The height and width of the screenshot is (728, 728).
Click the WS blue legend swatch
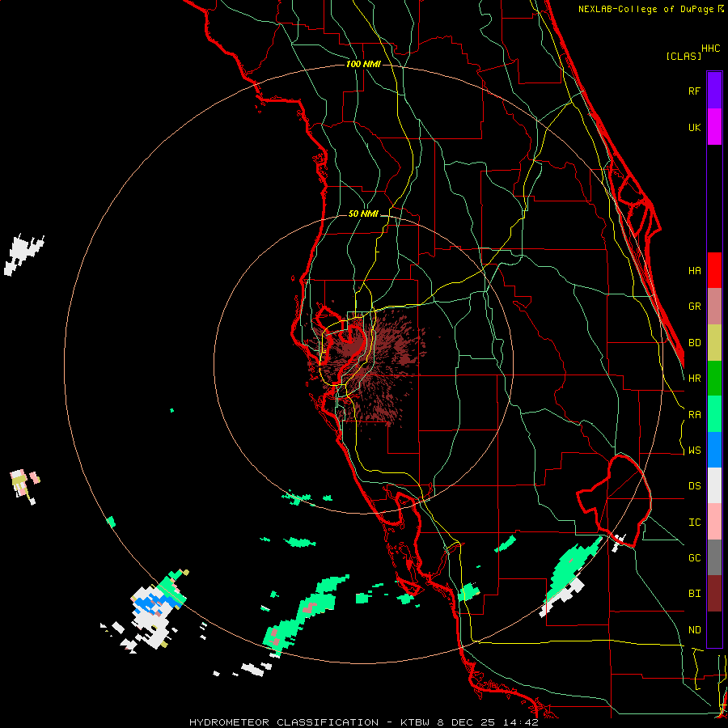(x=714, y=450)
